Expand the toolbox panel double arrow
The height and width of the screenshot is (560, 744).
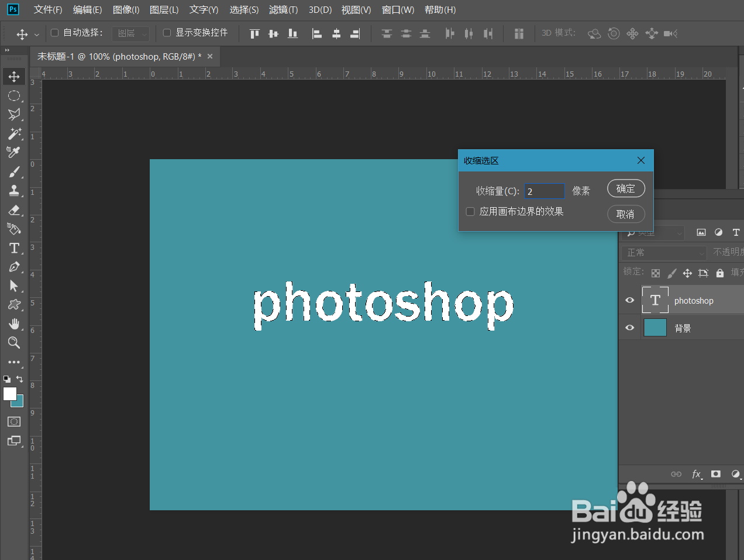7,50
